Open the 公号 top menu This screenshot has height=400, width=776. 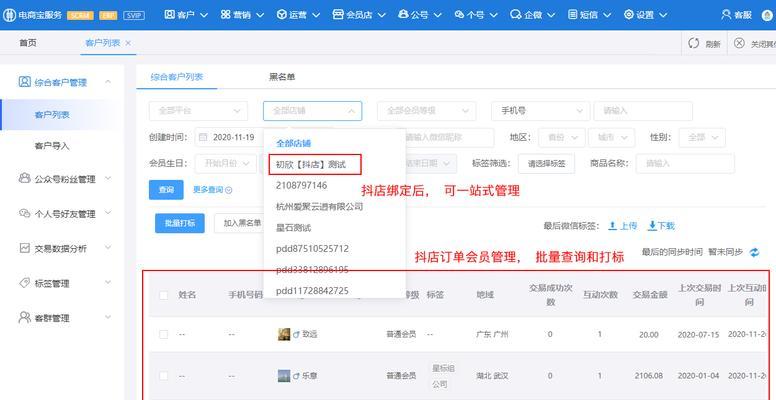point(420,15)
